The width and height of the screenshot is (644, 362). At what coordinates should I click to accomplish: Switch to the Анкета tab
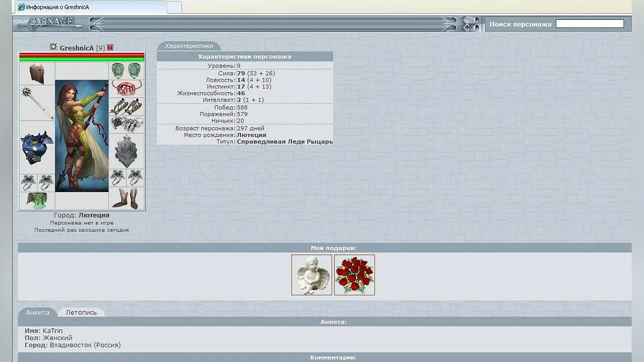pyautogui.click(x=38, y=312)
